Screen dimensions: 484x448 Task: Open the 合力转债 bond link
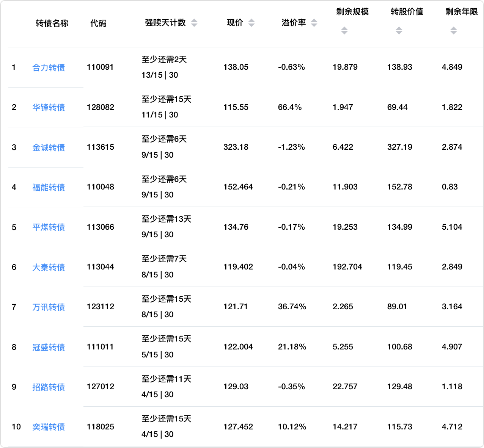(x=49, y=67)
